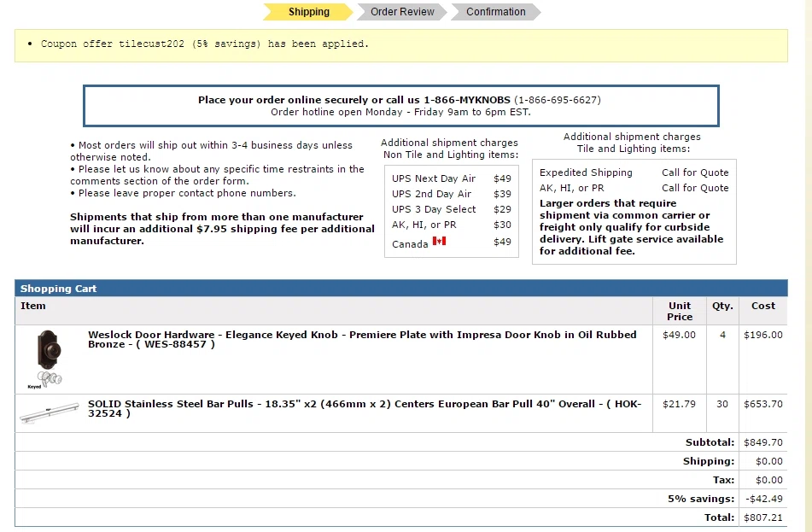
Task: Click the Unit Price column header
Action: [x=680, y=311]
